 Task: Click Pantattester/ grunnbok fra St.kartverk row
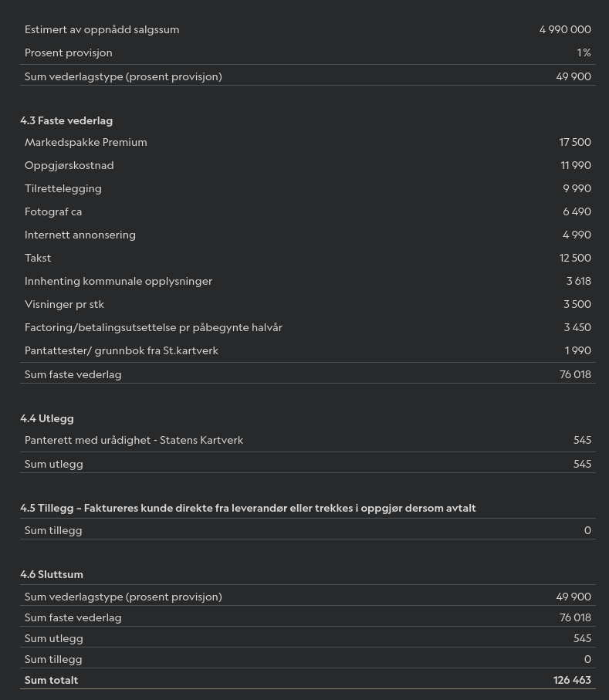[308, 351]
